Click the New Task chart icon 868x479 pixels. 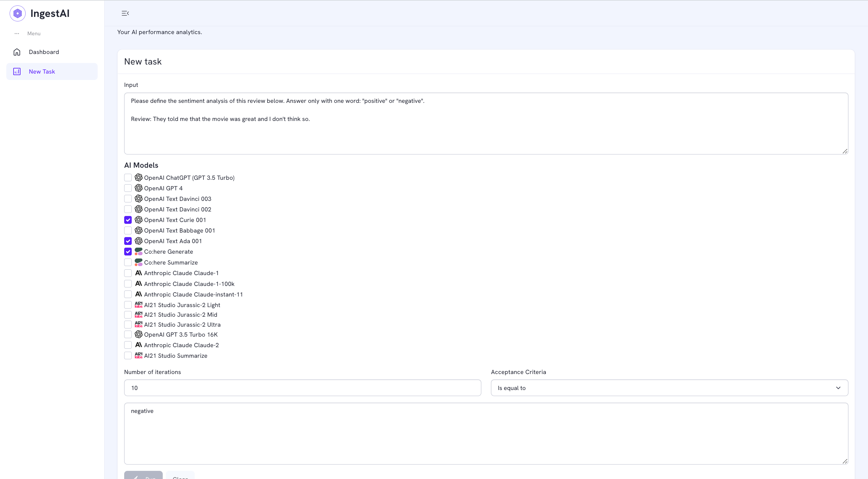pyautogui.click(x=17, y=71)
